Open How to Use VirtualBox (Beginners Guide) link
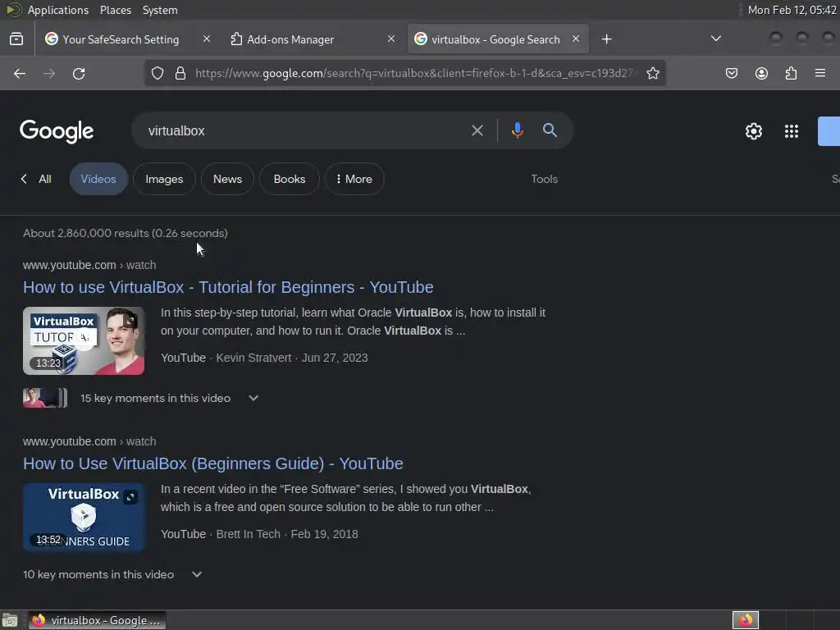This screenshot has height=630, width=840. (x=213, y=463)
